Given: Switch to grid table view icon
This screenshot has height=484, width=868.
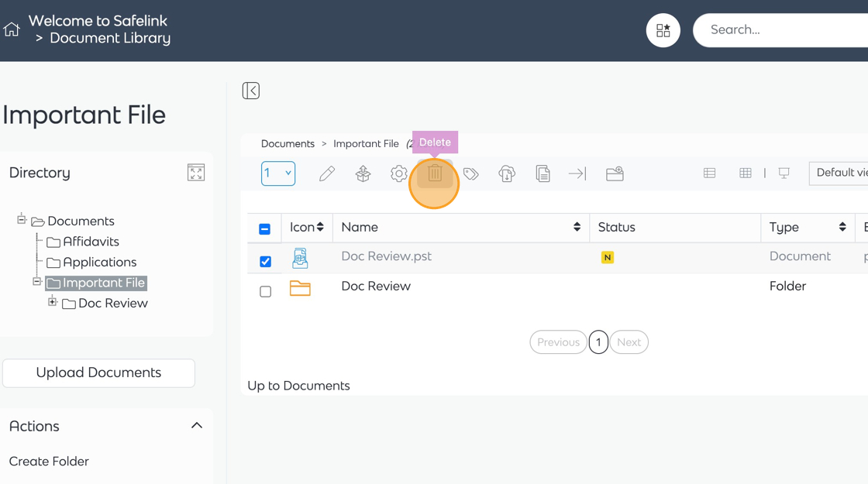Looking at the screenshot, I should 746,173.
